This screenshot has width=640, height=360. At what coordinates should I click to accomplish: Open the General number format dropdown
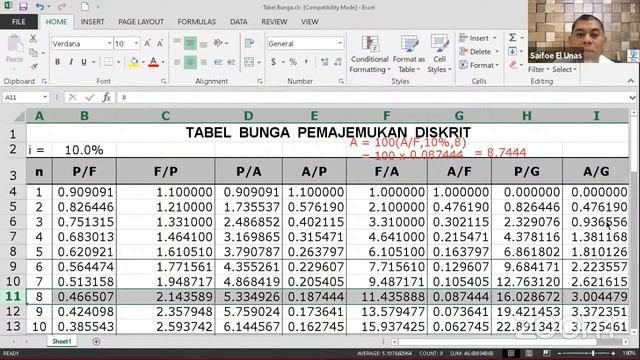click(340, 43)
